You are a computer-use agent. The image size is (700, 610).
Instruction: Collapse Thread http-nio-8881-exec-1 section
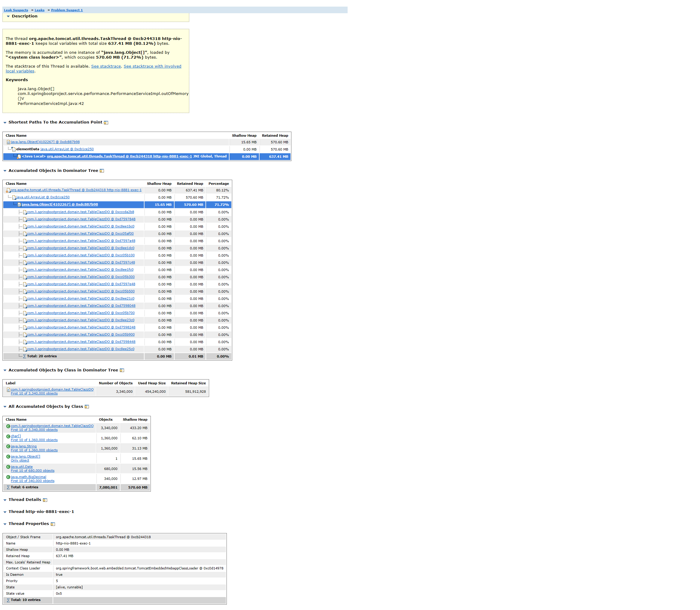(x=5, y=512)
